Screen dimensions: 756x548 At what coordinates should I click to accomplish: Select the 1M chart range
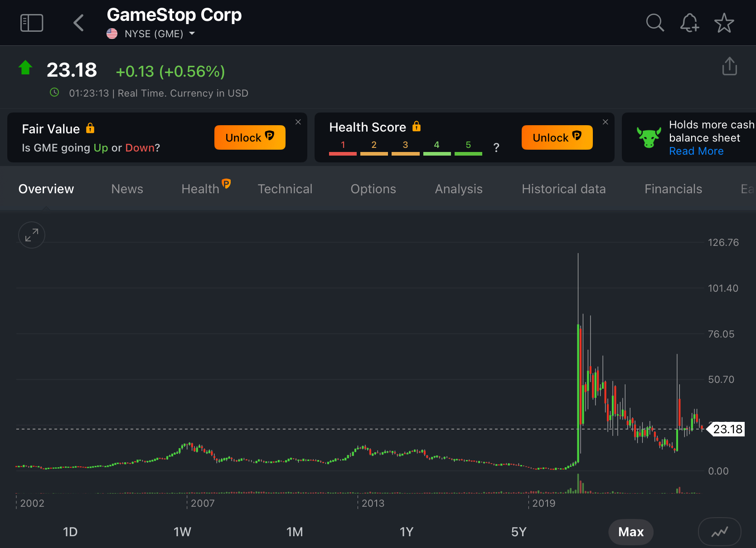tap(295, 532)
